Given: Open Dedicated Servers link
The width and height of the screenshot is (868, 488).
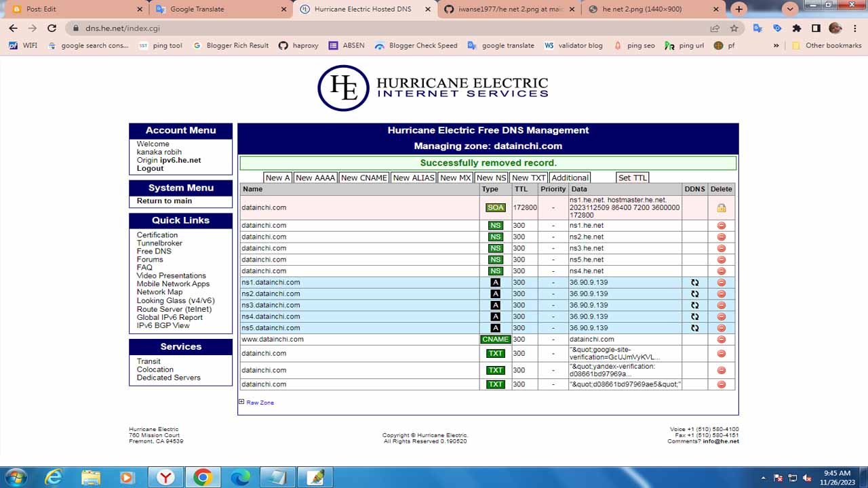Looking at the screenshot, I should [x=169, y=378].
